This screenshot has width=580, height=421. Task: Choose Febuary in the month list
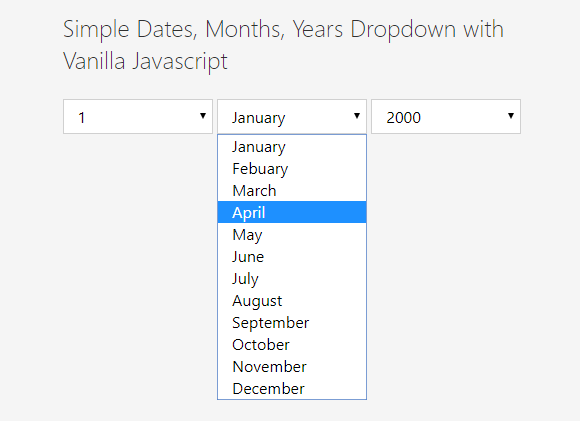coord(292,169)
